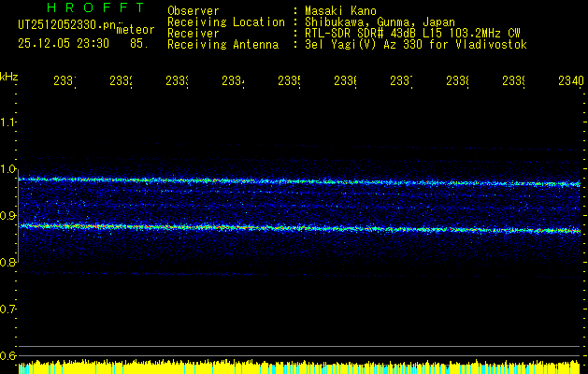
Task: Click the 2340 time axis label
Action: tap(571, 80)
